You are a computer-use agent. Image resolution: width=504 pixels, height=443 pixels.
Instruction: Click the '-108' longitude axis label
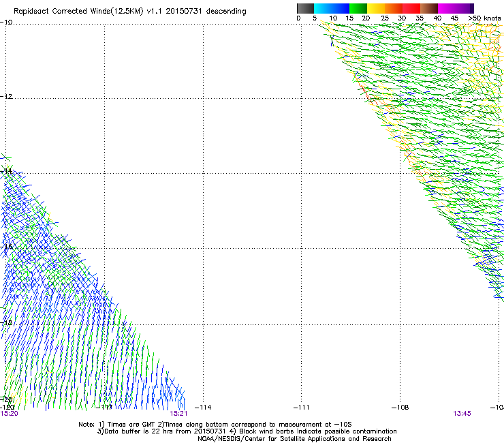coord(400,408)
